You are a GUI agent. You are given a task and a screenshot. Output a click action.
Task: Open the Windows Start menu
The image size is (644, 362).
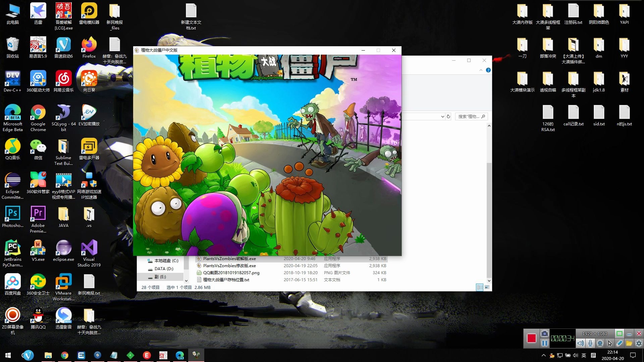click(x=8, y=355)
